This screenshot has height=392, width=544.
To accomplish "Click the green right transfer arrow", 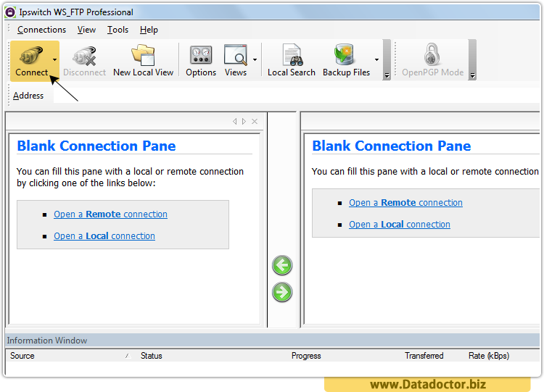I will 282,292.
